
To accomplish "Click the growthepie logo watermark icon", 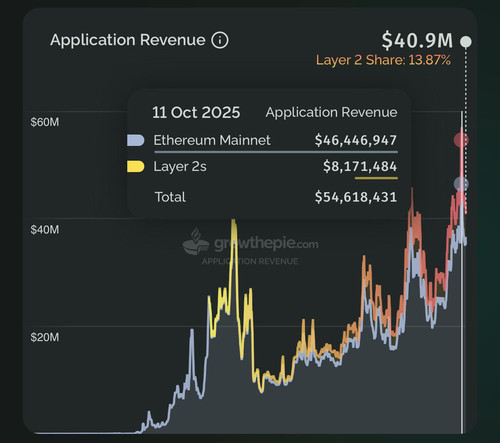I will click(x=195, y=241).
